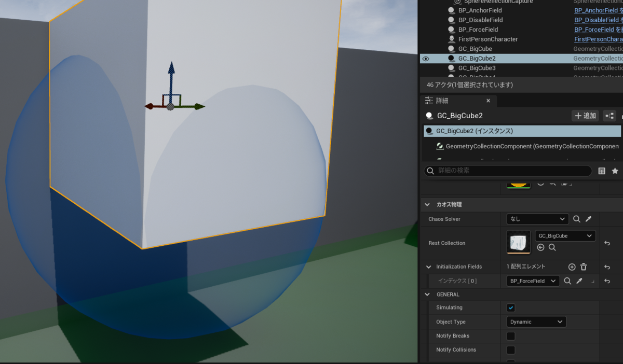The height and width of the screenshot is (364, 623).
Task: Click the GC_BigCube2 actor name header
Action: [460, 116]
